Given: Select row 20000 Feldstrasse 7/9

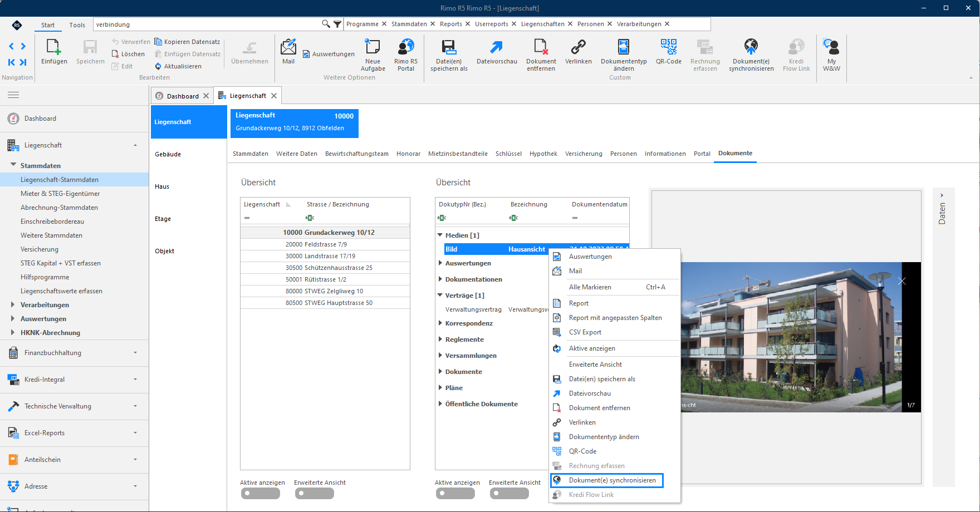Looking at the screenshot, I should tap(325, 244).
